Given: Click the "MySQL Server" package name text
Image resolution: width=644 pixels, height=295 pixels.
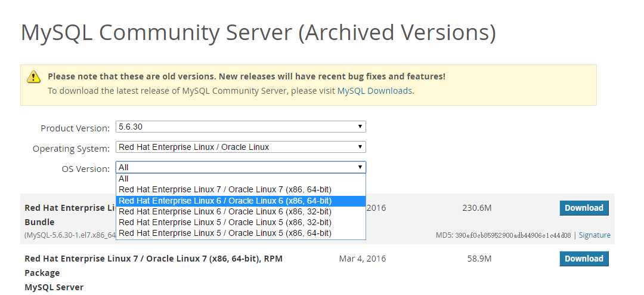Looking at the screenshot, I should click(x=54, y=287).
